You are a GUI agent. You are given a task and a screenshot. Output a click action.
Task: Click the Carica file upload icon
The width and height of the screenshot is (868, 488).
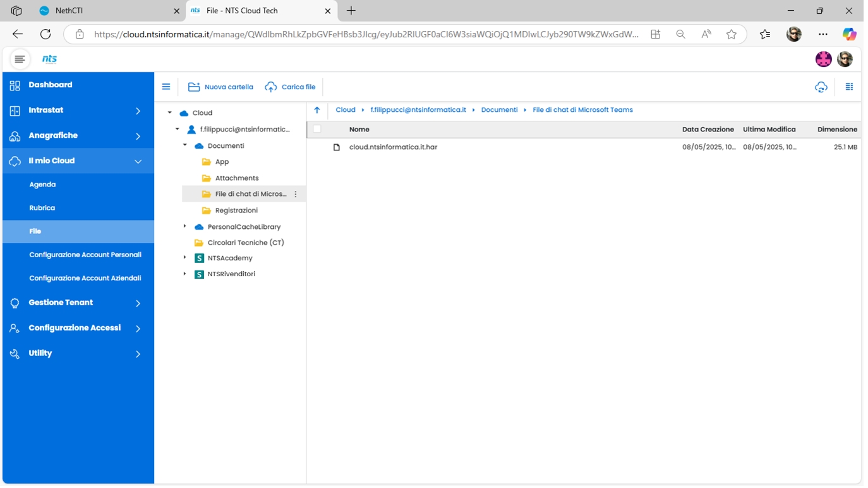point(271,87)
